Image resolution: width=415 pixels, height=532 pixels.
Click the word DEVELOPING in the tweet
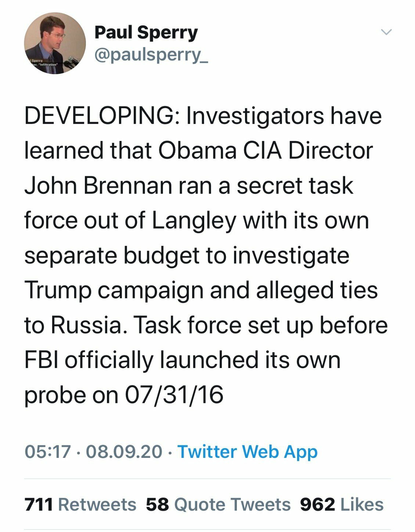click(x=98, y=116)
